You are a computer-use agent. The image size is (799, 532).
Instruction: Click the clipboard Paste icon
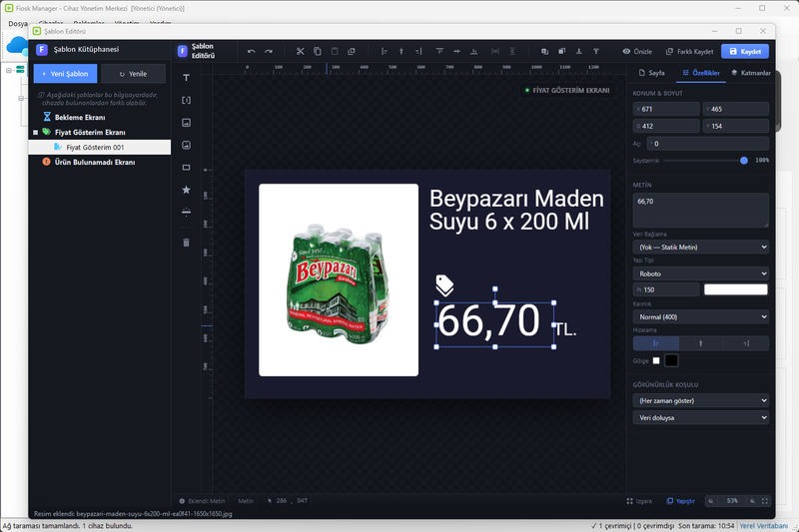tap(335, 52)
